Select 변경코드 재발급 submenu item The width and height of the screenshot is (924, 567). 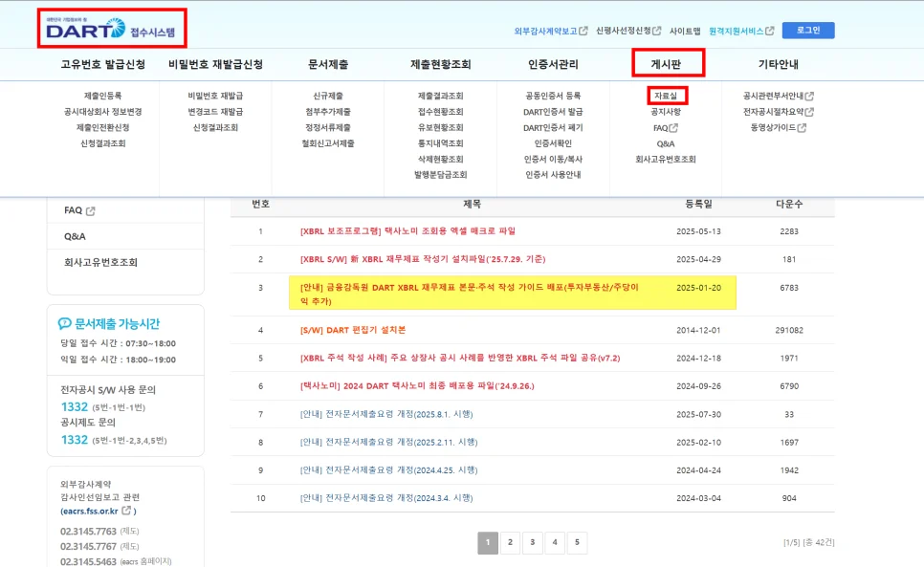click(x=215, y=111)
